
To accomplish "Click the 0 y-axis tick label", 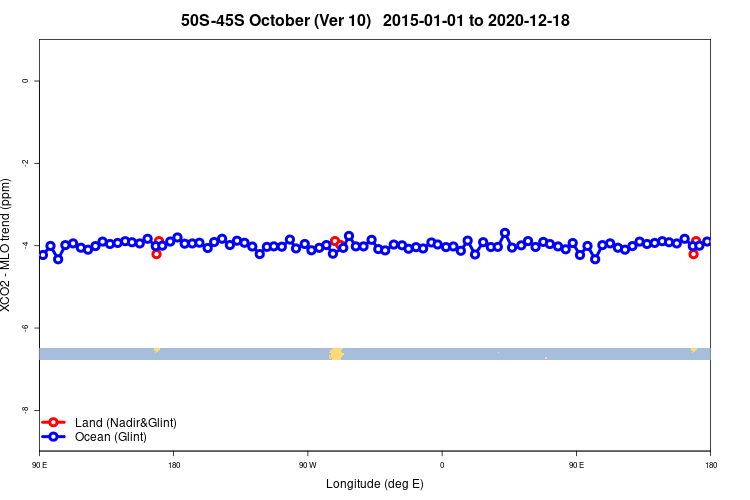I will pos(25,81).
